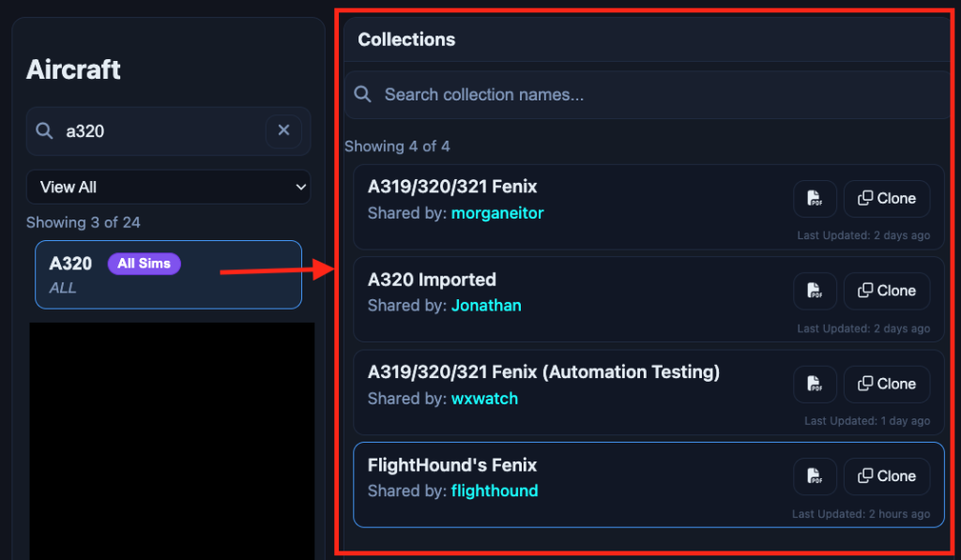Screen dimensions: 961x560
Task: Open the PDF export for A320 Imported
Action: click(x=815, y=291)
